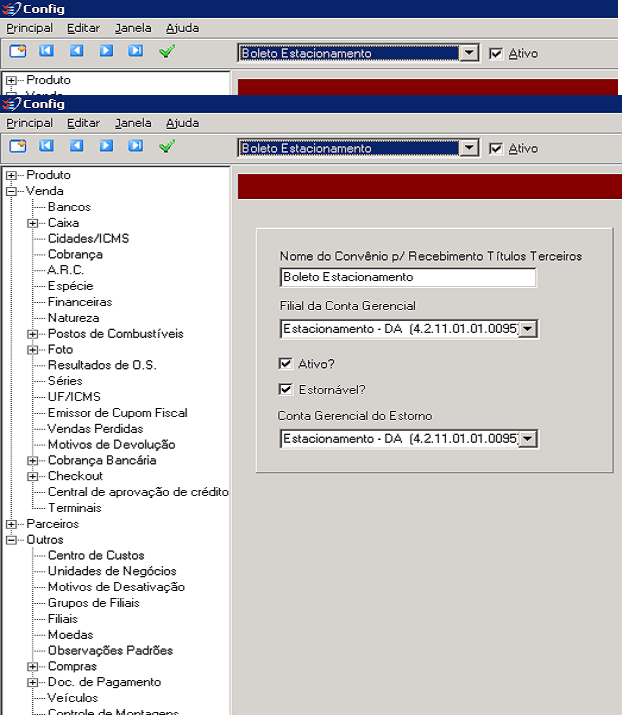Screen dimensions: 623x715
Task: Select UF/ICMS in the tree
Action: click(74, 397)
